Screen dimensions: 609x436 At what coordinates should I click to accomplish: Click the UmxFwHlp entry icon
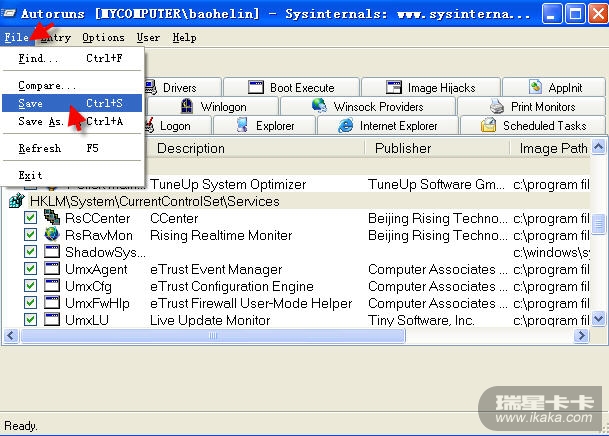52,303
